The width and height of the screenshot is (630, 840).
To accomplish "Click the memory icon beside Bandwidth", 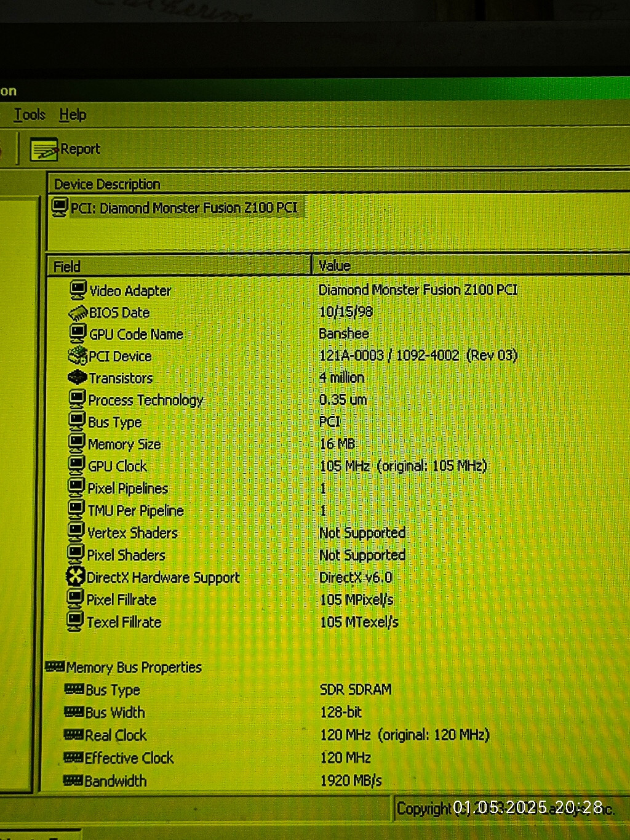I will 73,781.
